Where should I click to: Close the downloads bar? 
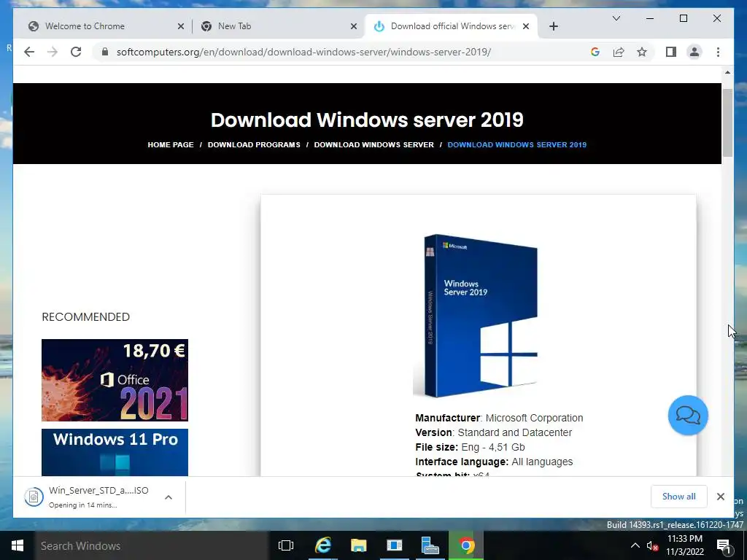click(720, 497)
